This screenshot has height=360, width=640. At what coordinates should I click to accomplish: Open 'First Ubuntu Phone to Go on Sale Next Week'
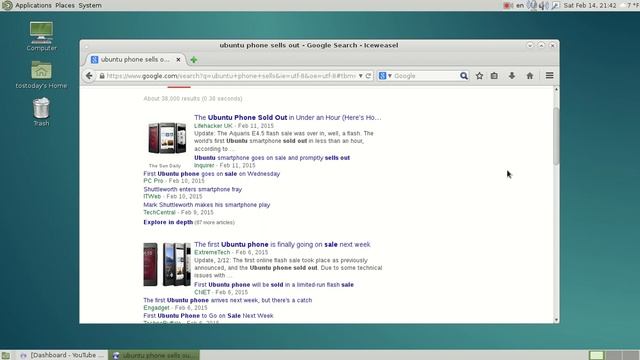pyautogui.click(x=208, y=316)
